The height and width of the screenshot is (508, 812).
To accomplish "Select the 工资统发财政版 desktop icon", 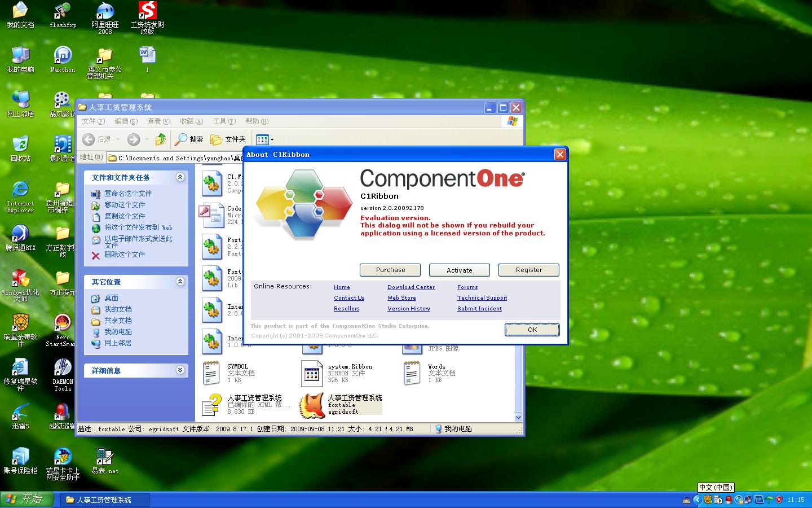I will coord(147,18).
